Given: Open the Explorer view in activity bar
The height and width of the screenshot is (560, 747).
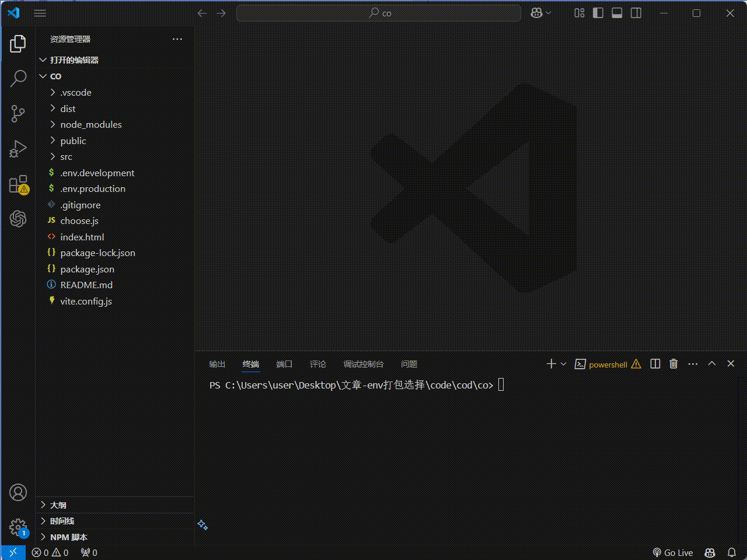Looking at the screenshot, I should pyautogui.click(x=18, y=43).
